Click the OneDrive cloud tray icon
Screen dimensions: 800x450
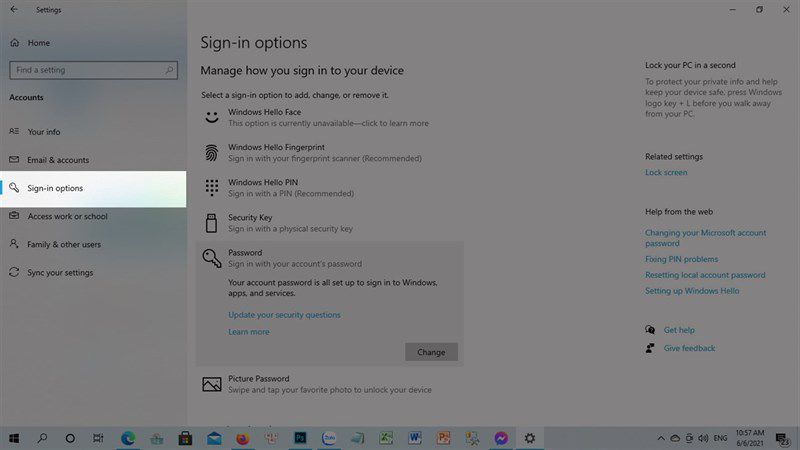point(675,438)
